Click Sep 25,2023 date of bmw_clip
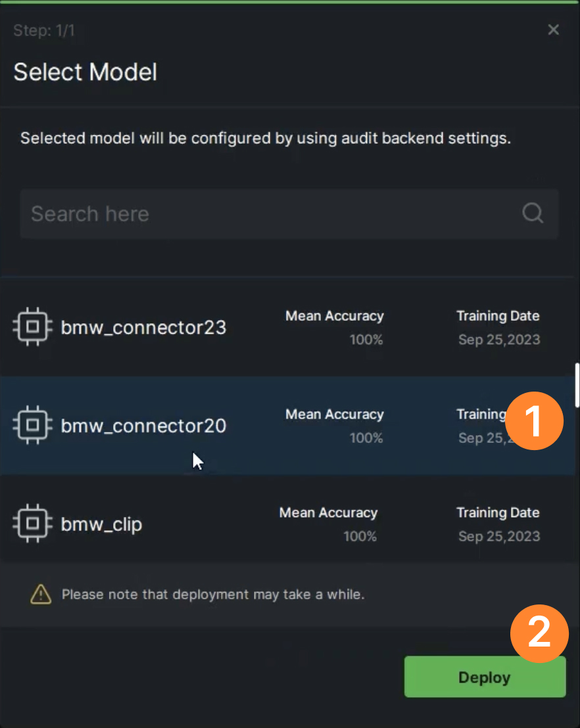 (499, 536)
